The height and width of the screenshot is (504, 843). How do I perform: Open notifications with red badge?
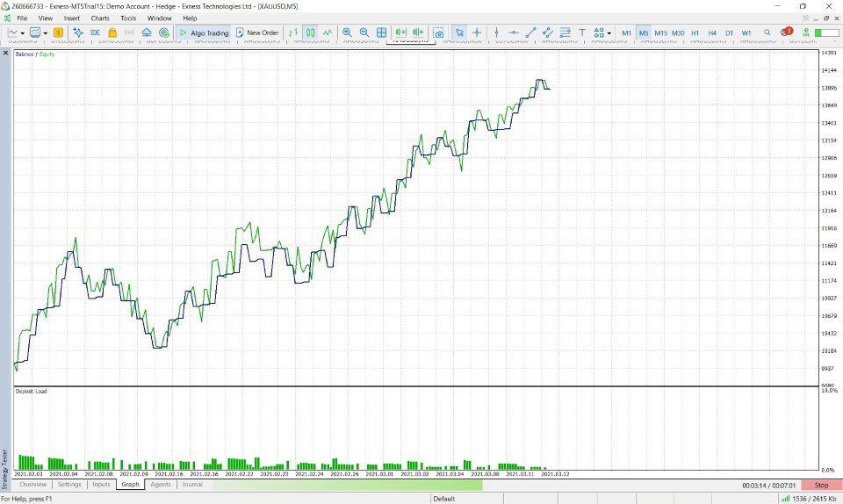pos(787,32)
